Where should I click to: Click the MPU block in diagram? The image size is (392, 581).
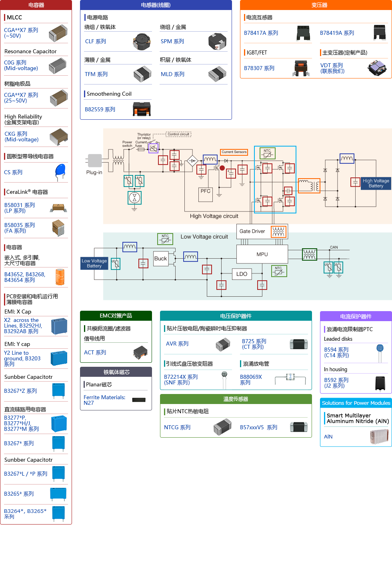(x=262, y=254)
